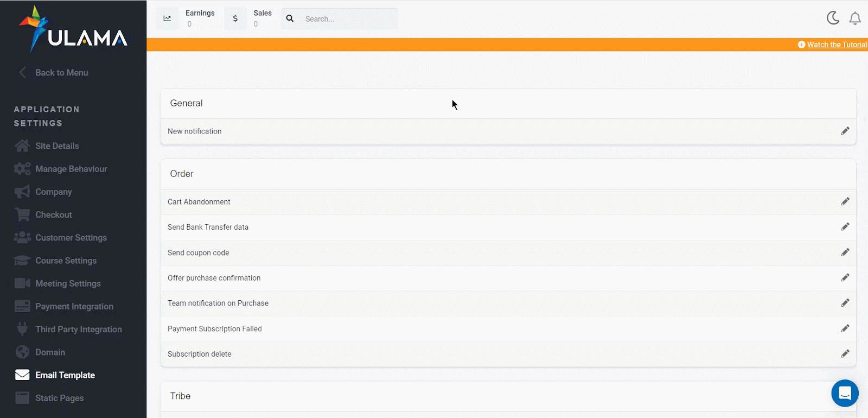
Task: Select Email Template menu item
Action: click(x=65, y=375)
